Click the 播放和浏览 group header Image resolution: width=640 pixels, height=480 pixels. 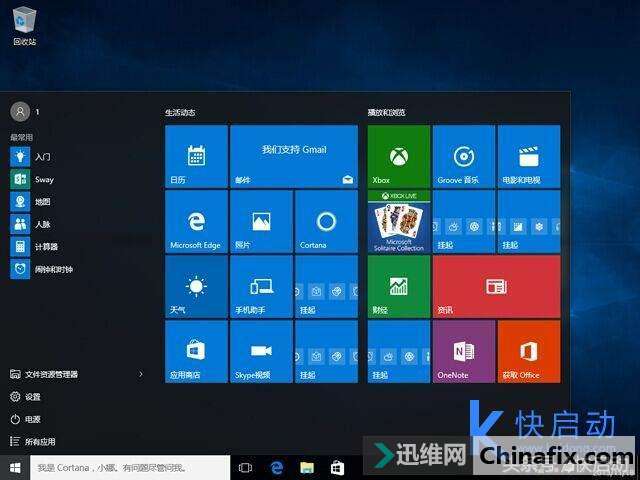(x=386, y=112)
